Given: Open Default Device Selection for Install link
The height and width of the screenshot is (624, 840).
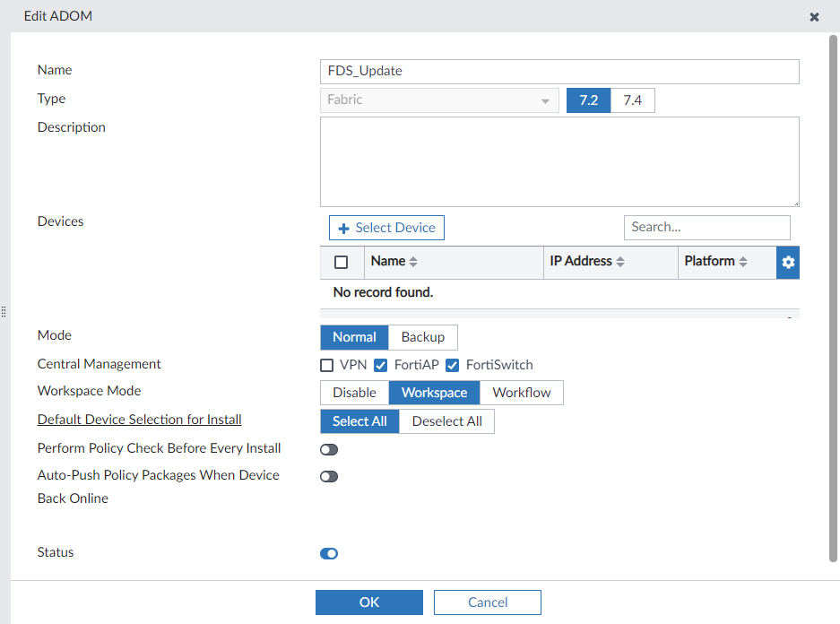Looking at the screenshot, I should point(139,420).
